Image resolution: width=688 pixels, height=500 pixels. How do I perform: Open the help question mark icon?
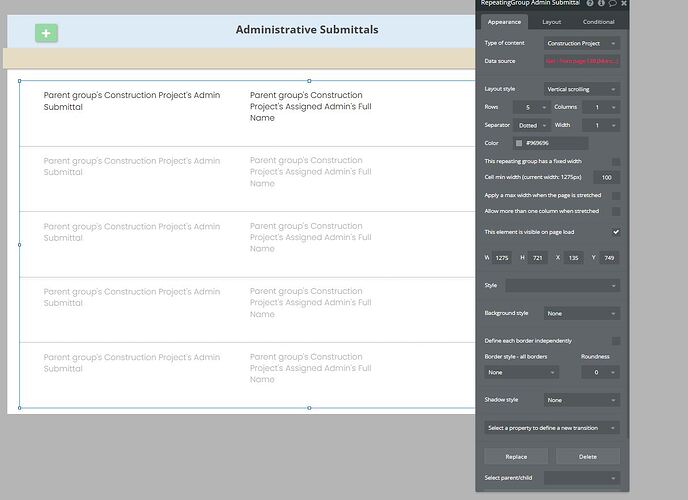[590, 3]
